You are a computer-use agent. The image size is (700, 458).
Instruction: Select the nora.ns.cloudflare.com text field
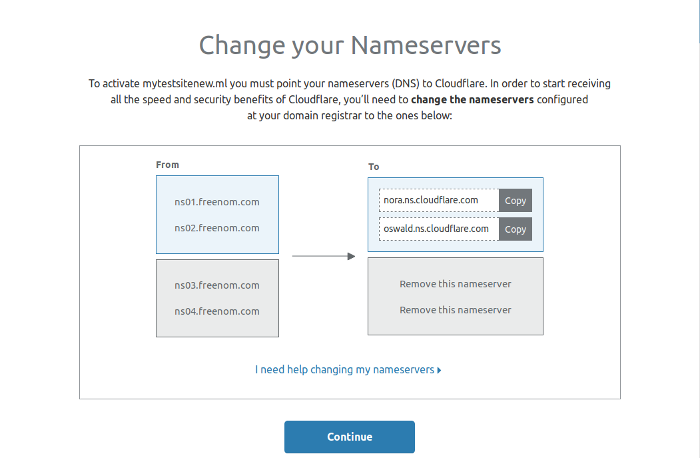click(x=439, y=200)
